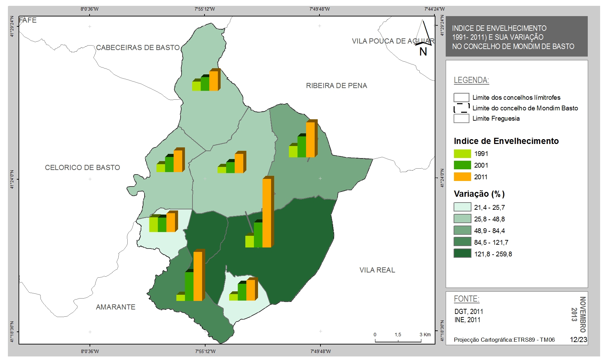
Task: Click the bar chart in northernmost parish
Action: point(206,80)
